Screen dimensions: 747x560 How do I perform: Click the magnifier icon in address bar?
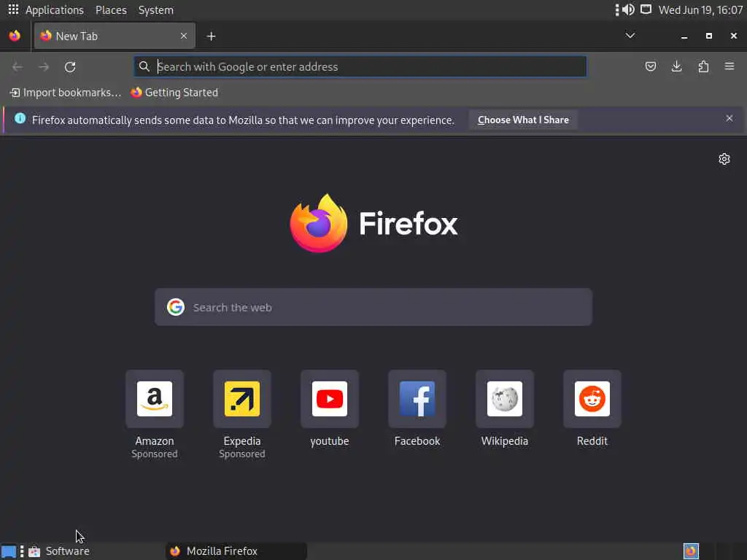coord(144,66)
